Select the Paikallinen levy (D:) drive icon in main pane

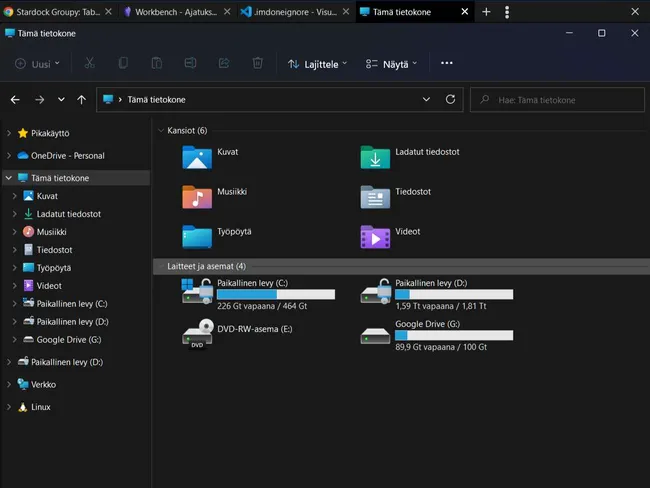click(376, 291)
